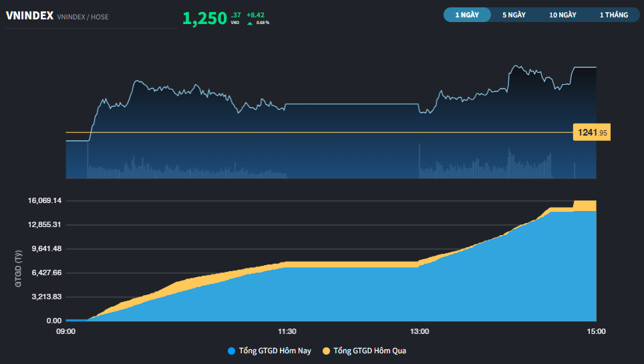Click the 0.68% percent change value
Viewport: 644px width, 364px height.
263,23
